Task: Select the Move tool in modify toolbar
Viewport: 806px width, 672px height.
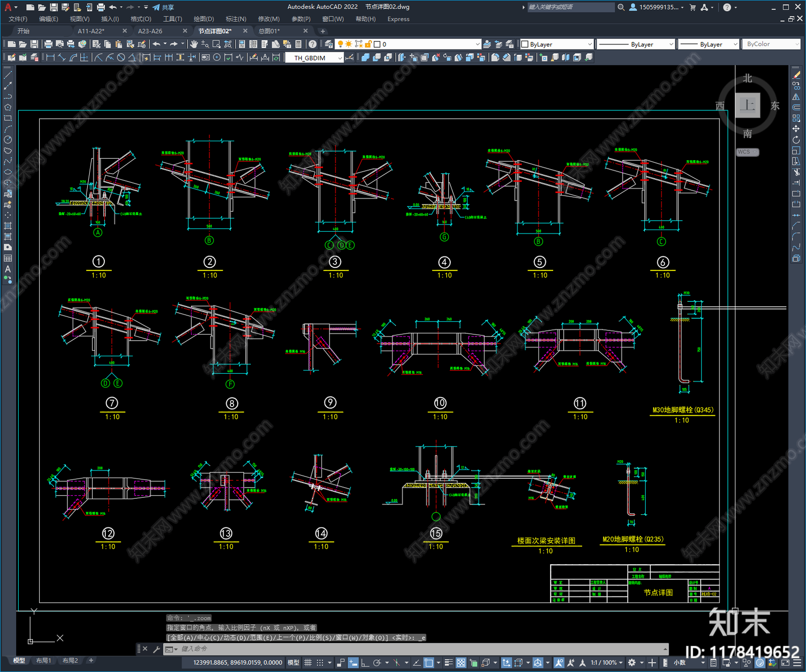Action: point(796,129)
